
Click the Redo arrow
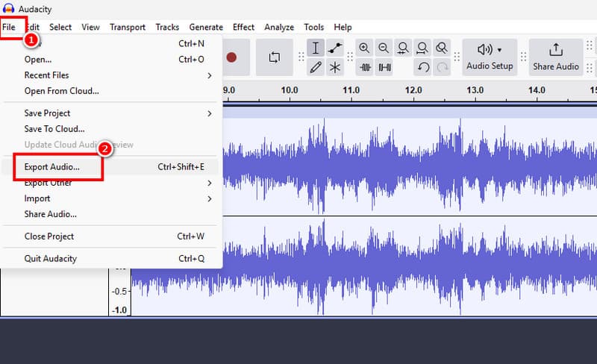442,67
